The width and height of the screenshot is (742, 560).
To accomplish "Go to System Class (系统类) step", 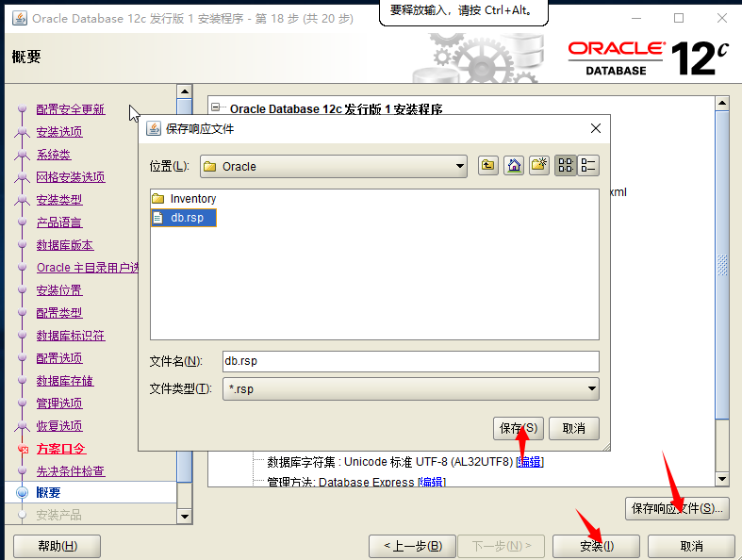I will coord(54,155).
